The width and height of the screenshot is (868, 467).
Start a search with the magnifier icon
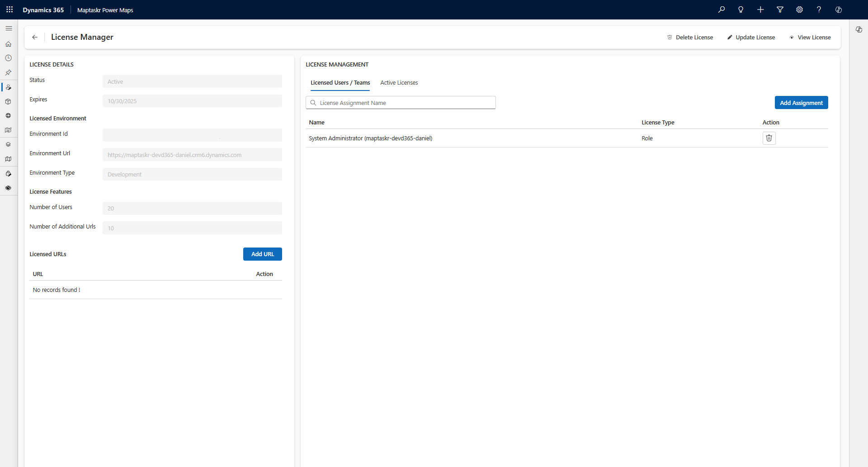point(722,10)
